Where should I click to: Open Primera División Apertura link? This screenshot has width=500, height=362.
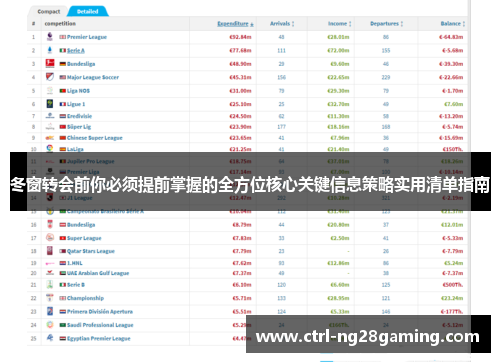tap(100, 311)
